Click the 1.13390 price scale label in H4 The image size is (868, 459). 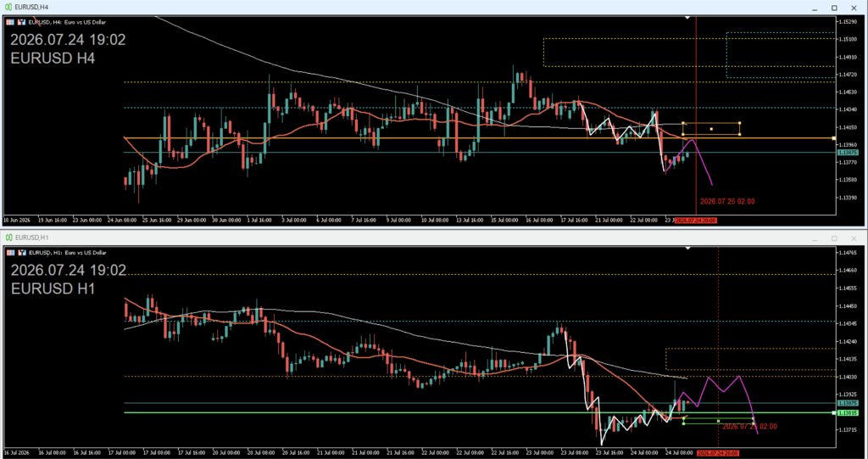(x=848, y=198)
